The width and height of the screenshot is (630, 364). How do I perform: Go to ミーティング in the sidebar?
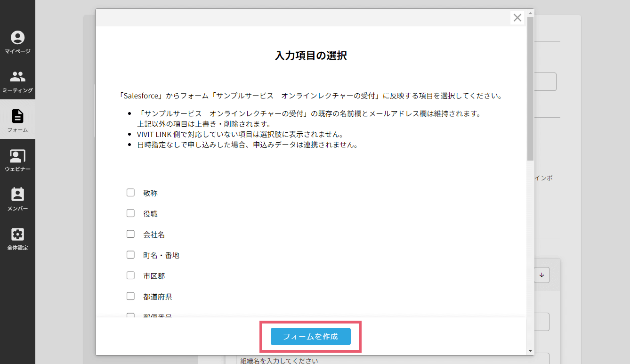pos(17,81)
